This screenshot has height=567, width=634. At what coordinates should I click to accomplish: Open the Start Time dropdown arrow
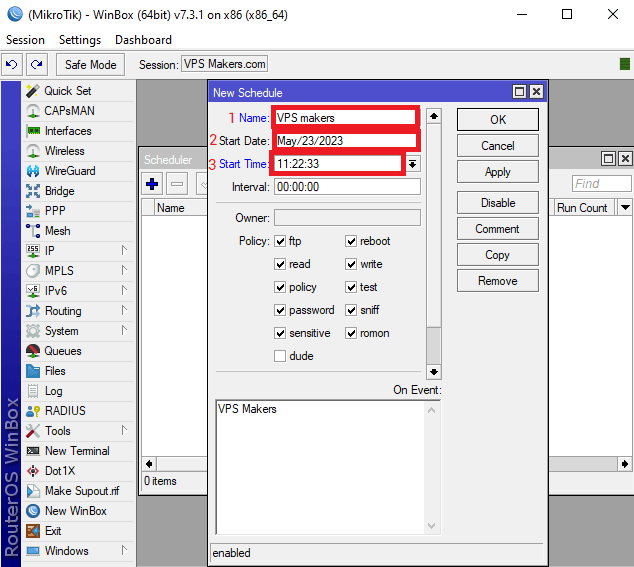tap(412, 164)
